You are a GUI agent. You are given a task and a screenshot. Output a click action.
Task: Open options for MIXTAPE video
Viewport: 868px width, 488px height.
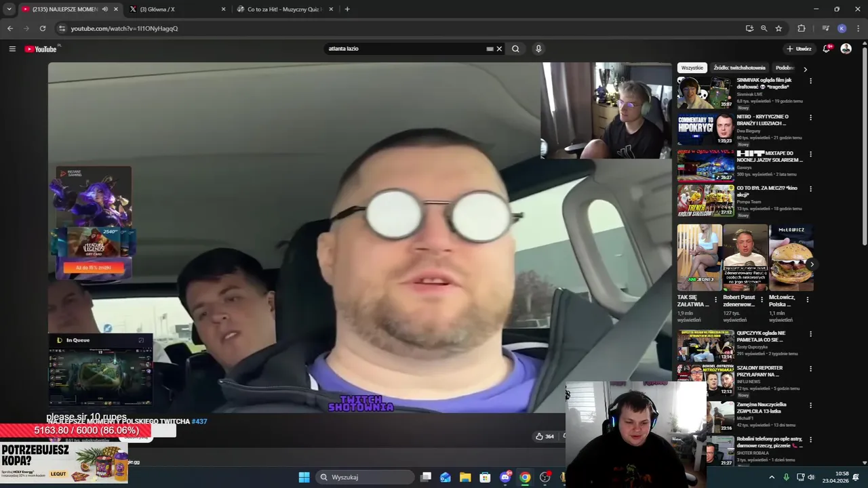[x=810, y=154]
